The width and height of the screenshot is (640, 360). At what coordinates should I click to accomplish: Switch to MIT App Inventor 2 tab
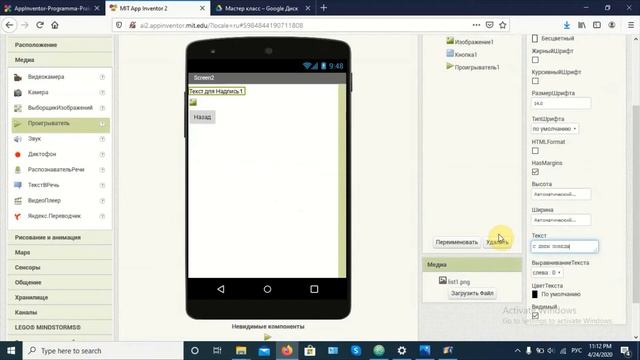(x=158, y=8)
